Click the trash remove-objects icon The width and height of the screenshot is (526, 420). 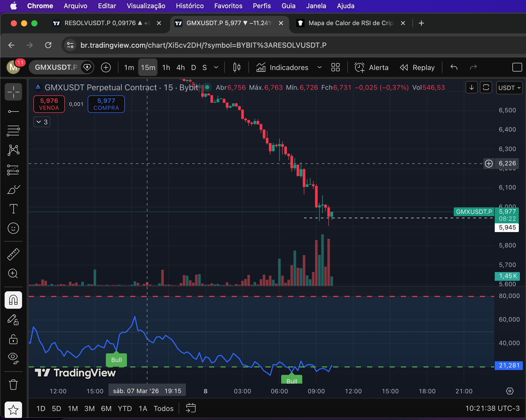pos(13,384)
